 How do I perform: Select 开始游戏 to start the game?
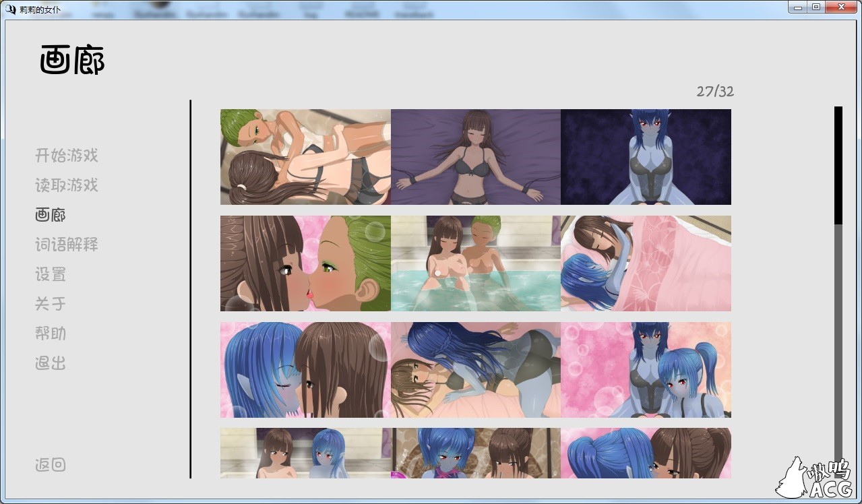67,156
